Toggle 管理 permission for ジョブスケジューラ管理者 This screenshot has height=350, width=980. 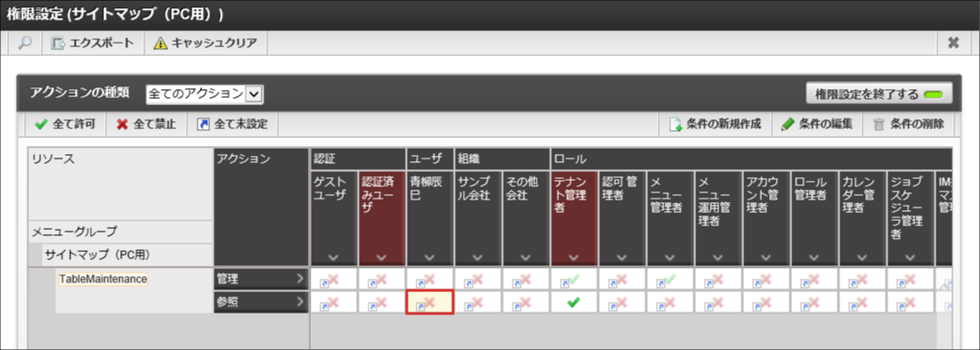(911, 280)
